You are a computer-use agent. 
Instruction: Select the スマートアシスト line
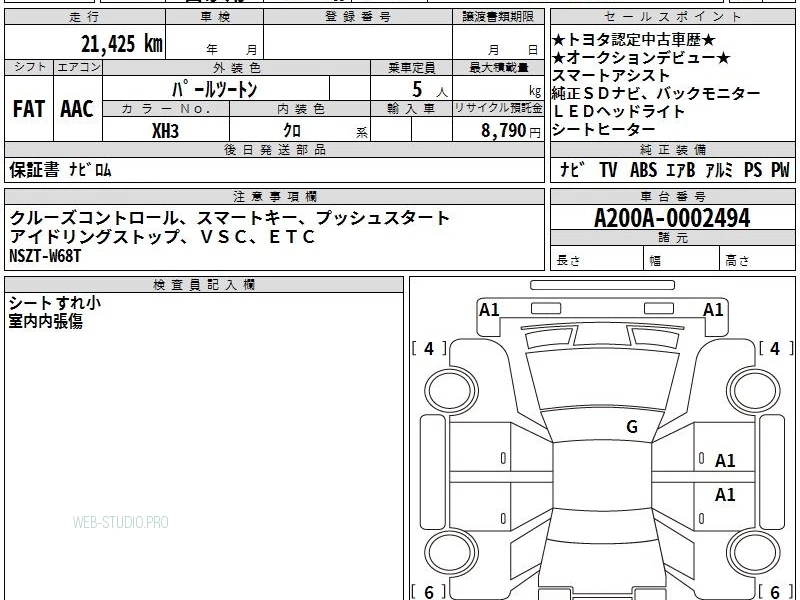tap(611, 76)
